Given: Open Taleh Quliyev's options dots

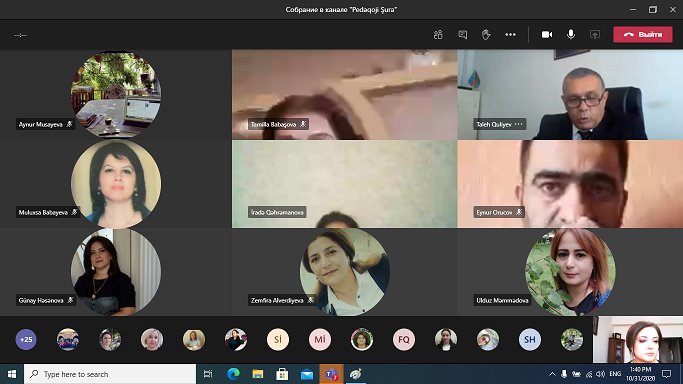Looking at the screenshot, I should (518, 124).
